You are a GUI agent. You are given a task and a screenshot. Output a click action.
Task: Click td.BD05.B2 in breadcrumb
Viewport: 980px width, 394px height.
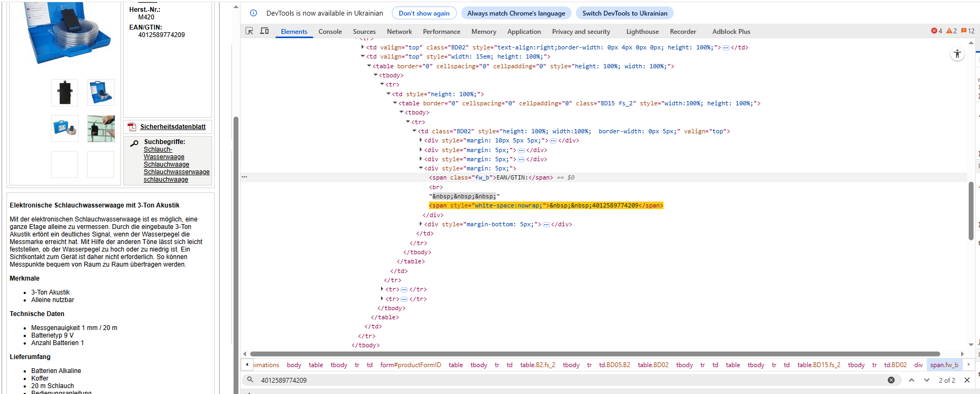(x=615, y=365)
